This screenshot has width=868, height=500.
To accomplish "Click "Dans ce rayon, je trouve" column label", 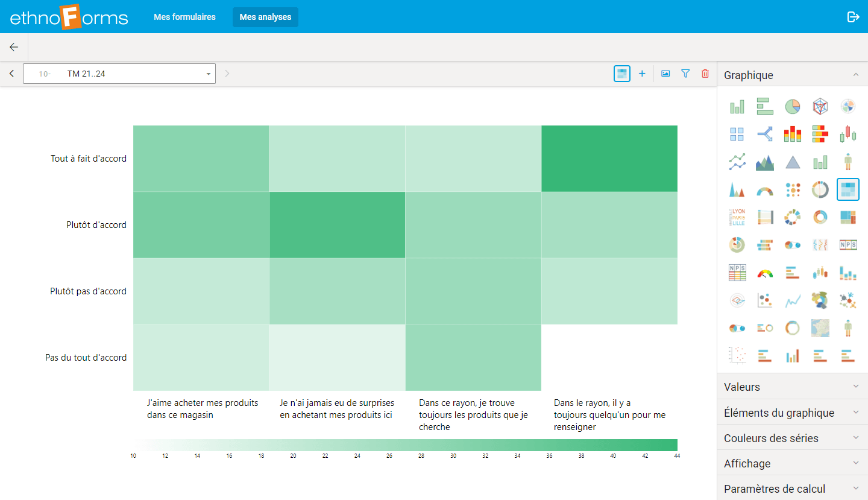I will 473,415.
